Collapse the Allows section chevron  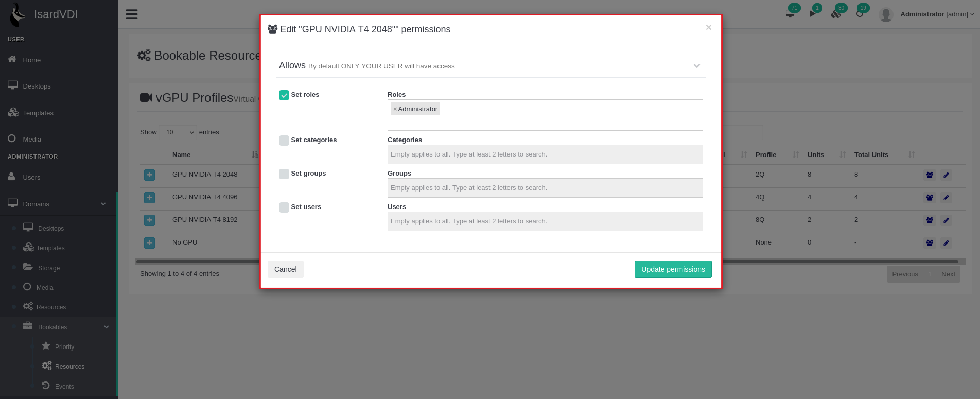pos(697,66)
